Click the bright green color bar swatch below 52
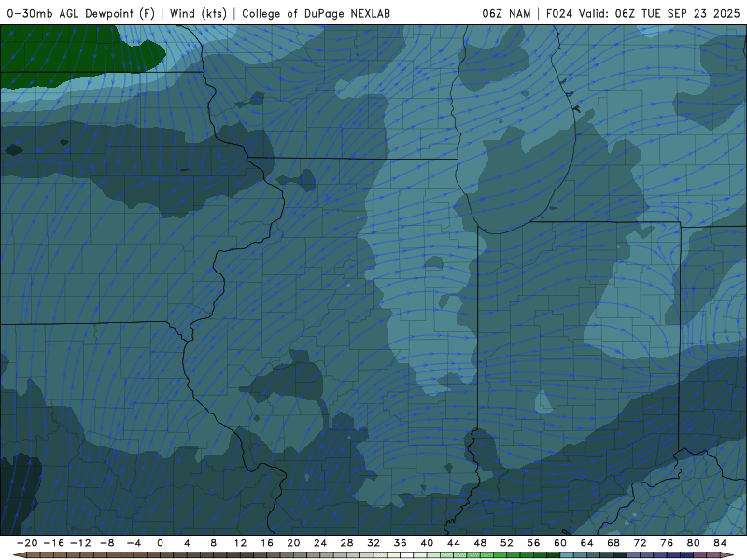 [514, 555]
